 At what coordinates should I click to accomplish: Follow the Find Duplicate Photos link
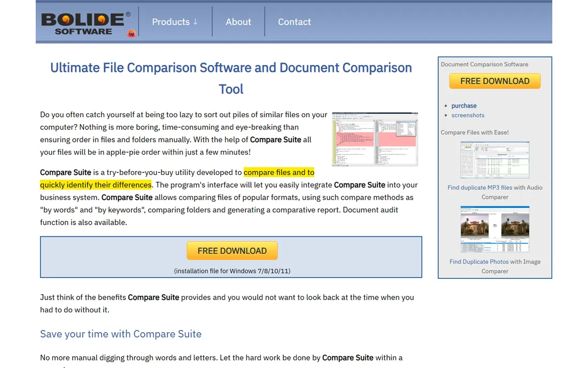pos(479,262)
